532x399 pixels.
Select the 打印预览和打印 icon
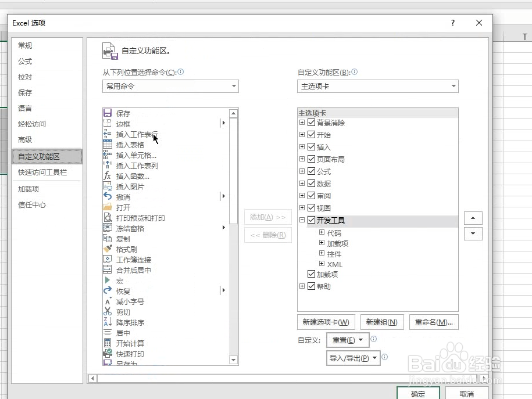(x=108, y=218)
